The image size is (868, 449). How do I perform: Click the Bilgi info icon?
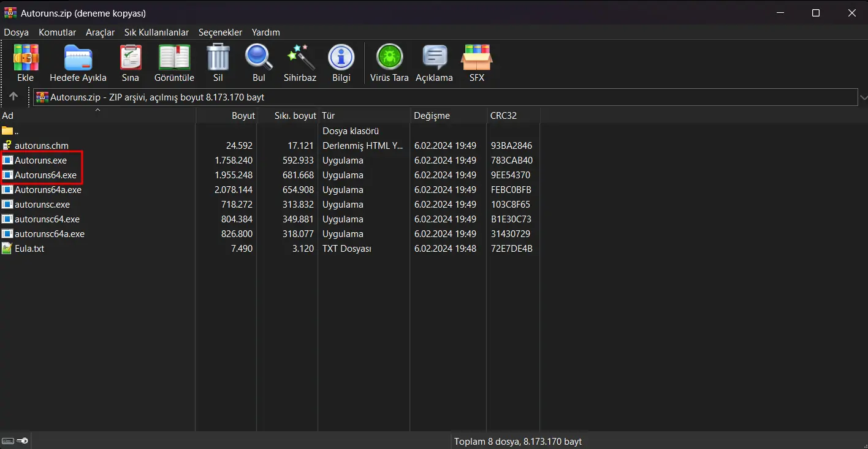pyautogui.click(x=341, y=58)
